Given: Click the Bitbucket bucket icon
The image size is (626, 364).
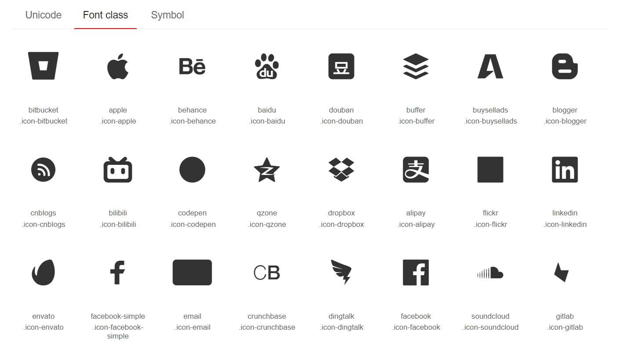Looking at the screenshot, I should pyautogui.click(x=43, y=66).
